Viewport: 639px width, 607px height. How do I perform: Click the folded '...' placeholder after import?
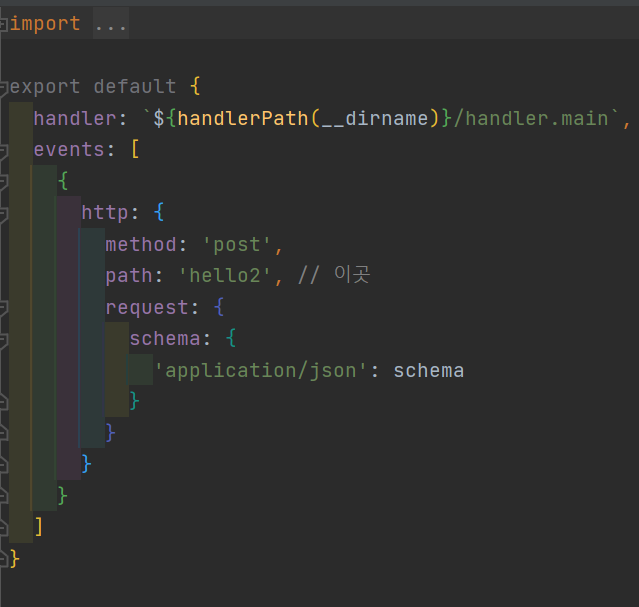pos(111,24)
